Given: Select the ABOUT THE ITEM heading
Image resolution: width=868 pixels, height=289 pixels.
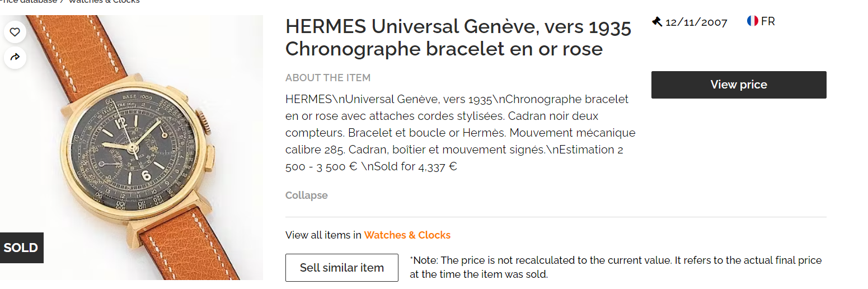Looking at the screenshot, I should [x=327, y=78].
